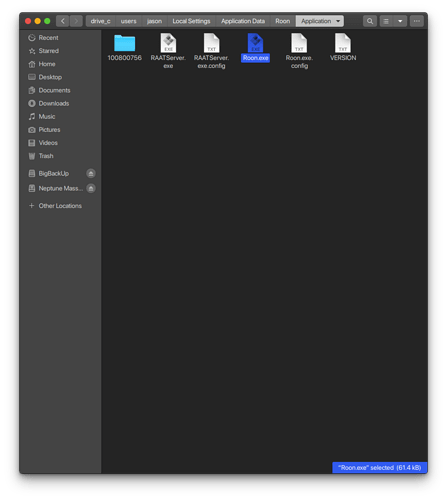Viewport: 447px width, 500px height.
Task: Open Other Locations in the sidebar
Action: pos(60,206)
